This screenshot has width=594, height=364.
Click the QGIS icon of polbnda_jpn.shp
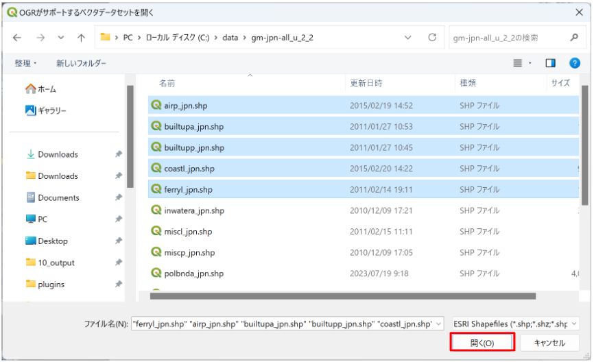coord(156,273)
